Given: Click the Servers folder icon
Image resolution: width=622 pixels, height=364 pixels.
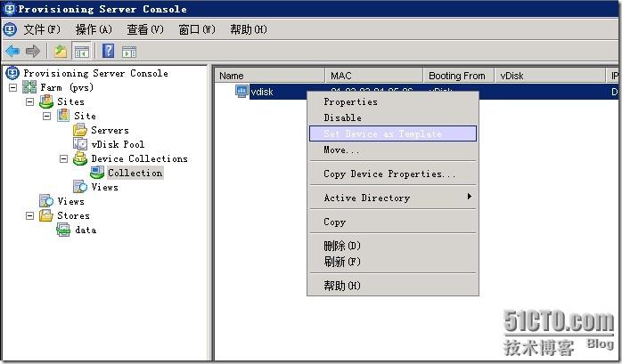Looking at the screenshot, I should [x=80, y=130].
